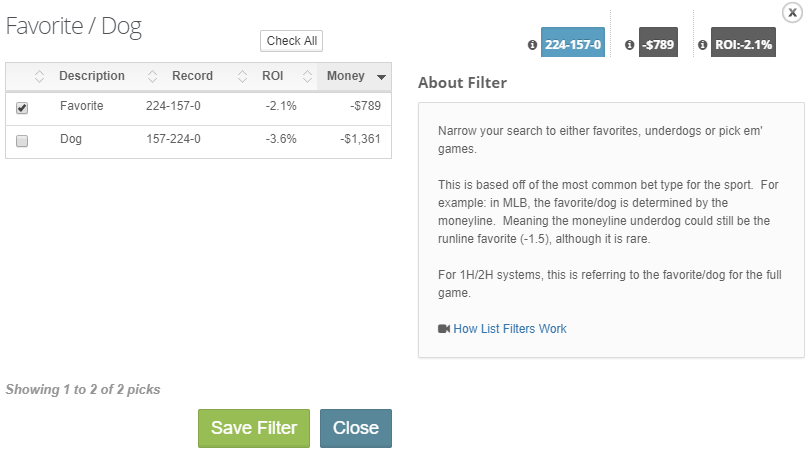Check the Dog checkbox

click(x=22, y=141)
